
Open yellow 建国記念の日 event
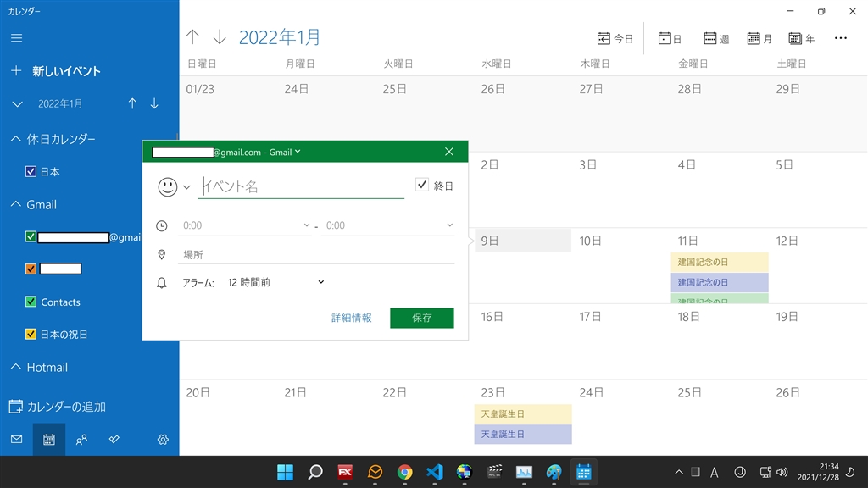coord(720,262)
